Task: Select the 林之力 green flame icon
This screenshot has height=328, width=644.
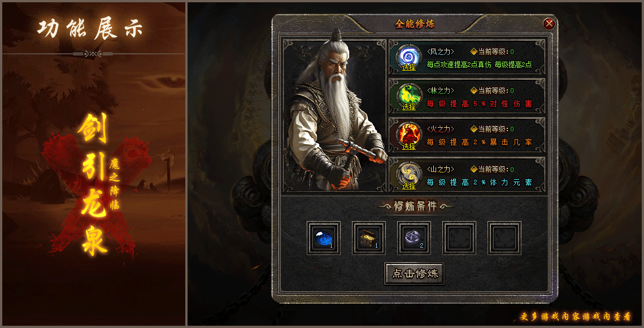Action: coord(408,97)
